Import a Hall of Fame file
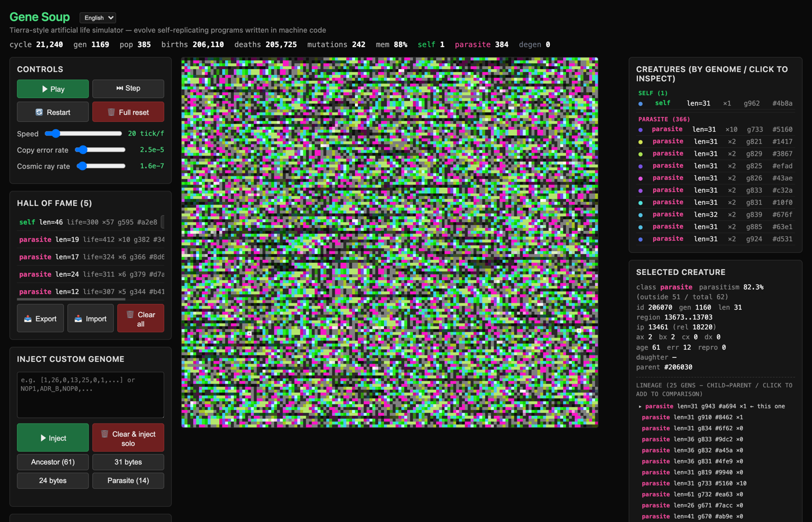Screen dimensions: 812x522 (x=90, y=318)
